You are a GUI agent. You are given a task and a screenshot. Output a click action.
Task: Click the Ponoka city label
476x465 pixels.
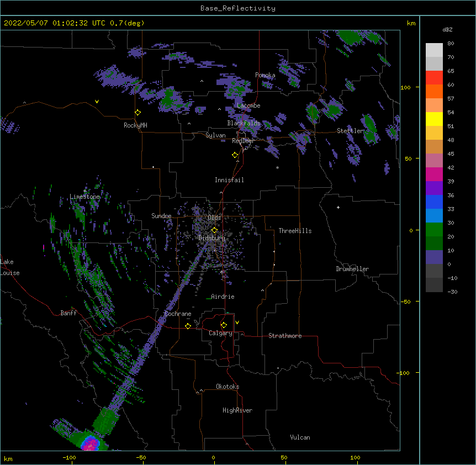click(x=265, y=75)
